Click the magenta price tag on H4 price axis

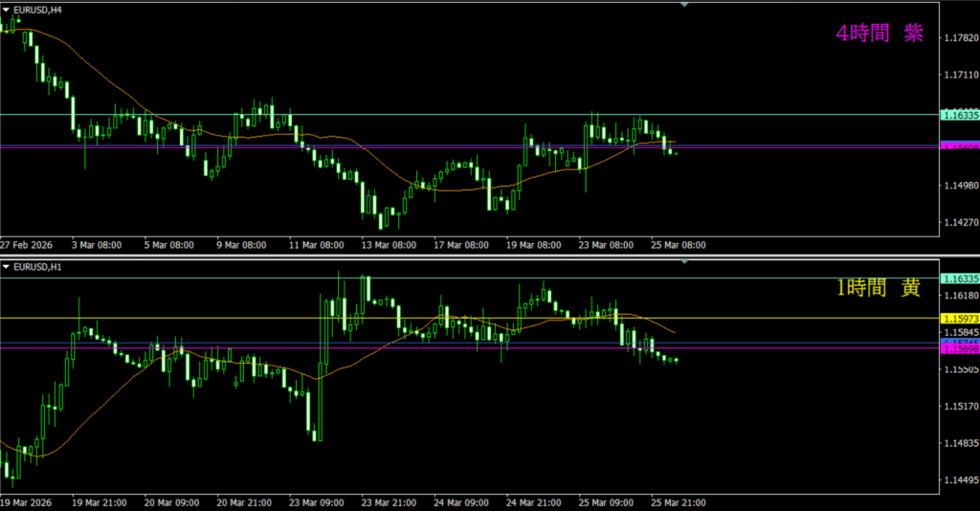point(959,147)
